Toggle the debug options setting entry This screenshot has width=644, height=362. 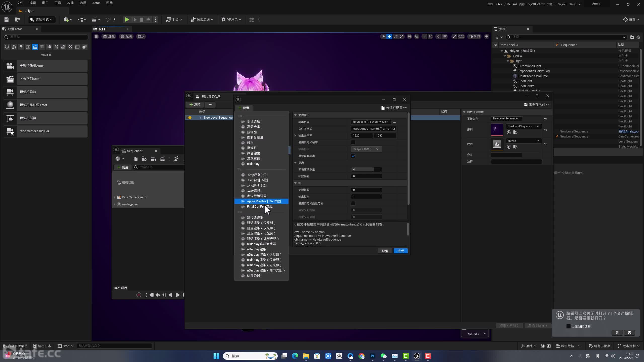(261, 121)
